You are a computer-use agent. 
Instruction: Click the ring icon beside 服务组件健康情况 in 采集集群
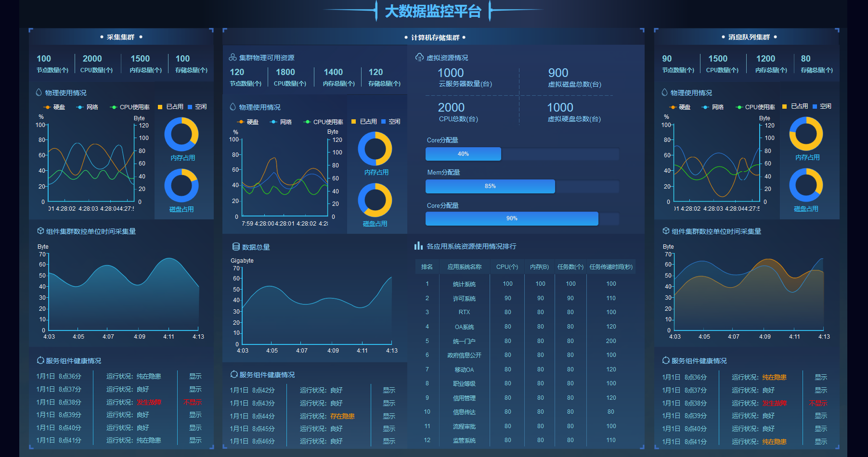coord(40,360)
